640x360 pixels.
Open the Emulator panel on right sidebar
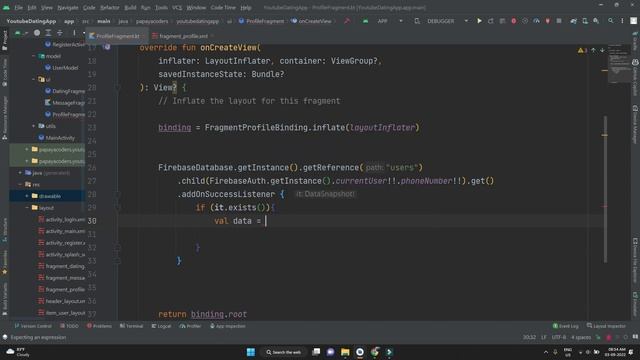(635, 303)
